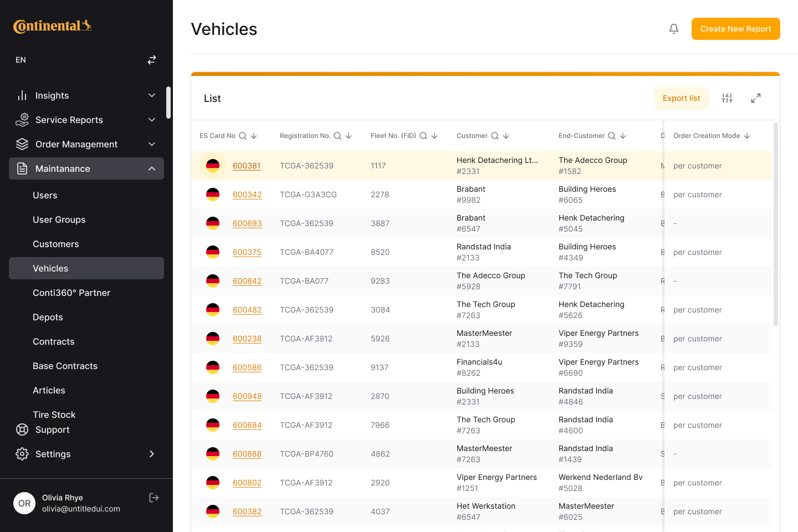The height and width of the screenshot is (532, 798).
Task: Click fleet number 9283 cell
Action: pos(380,281)
